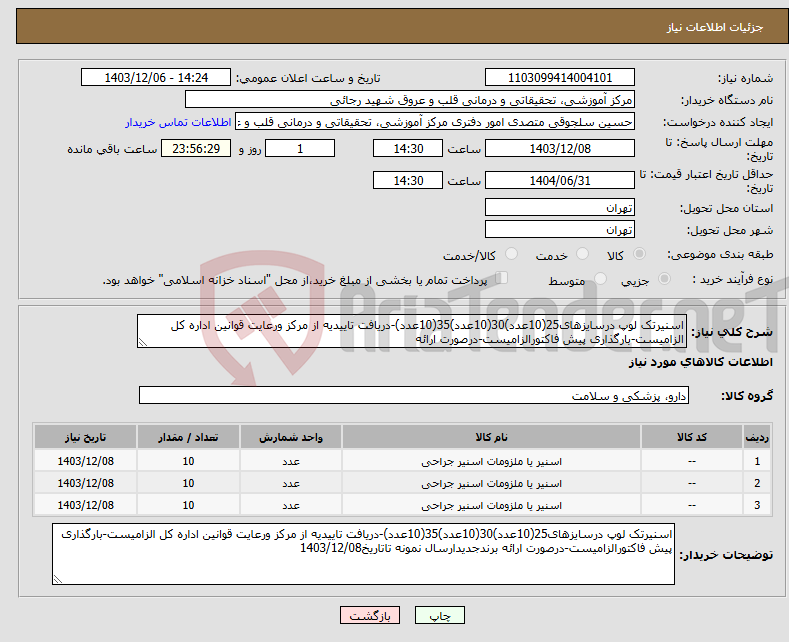Click the بازگشت (back) button
789x642 pixels.
(370, 615)
